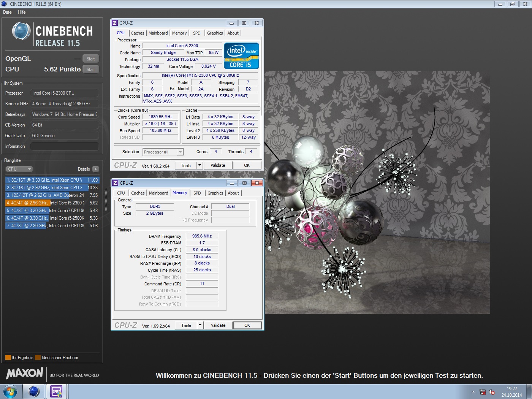Select ranking row 4C/4T @ 3.30 GHz
Image resolution: width=532 pixels, height=399 pixels.
click(52, 218)
